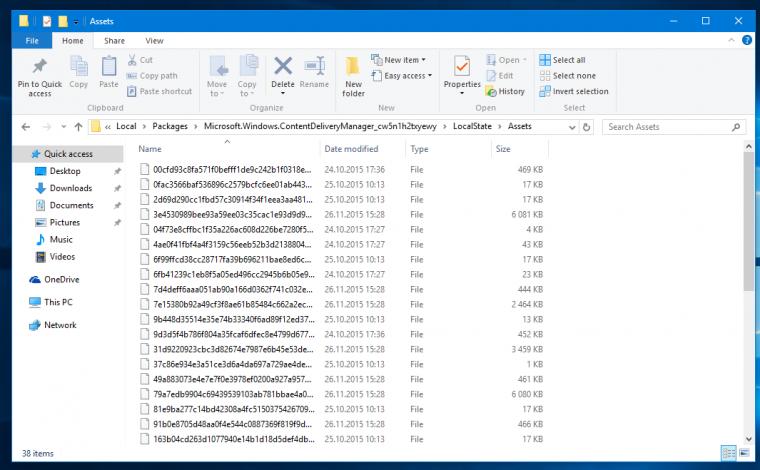
Task: Click the magnifier search icon
Action: tap(736, 127)
